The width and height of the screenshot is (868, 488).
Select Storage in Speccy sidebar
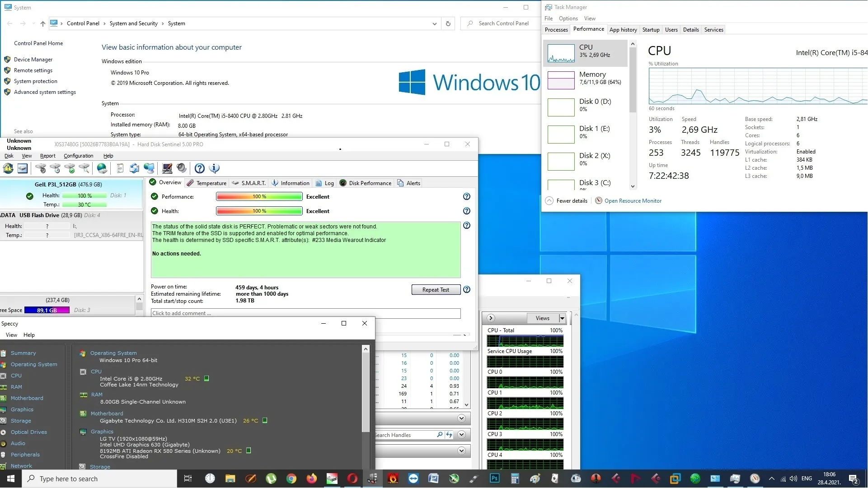point(21,421)
